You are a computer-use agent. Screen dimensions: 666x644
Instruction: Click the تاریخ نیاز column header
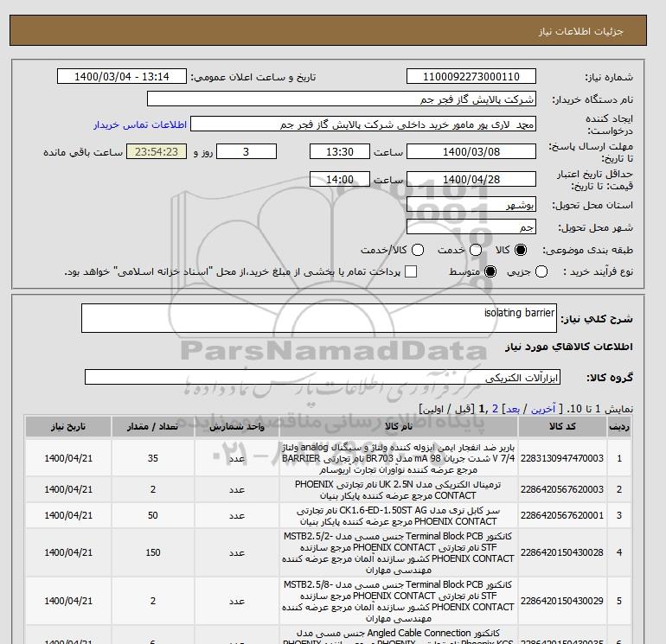(x=68, y=427)
